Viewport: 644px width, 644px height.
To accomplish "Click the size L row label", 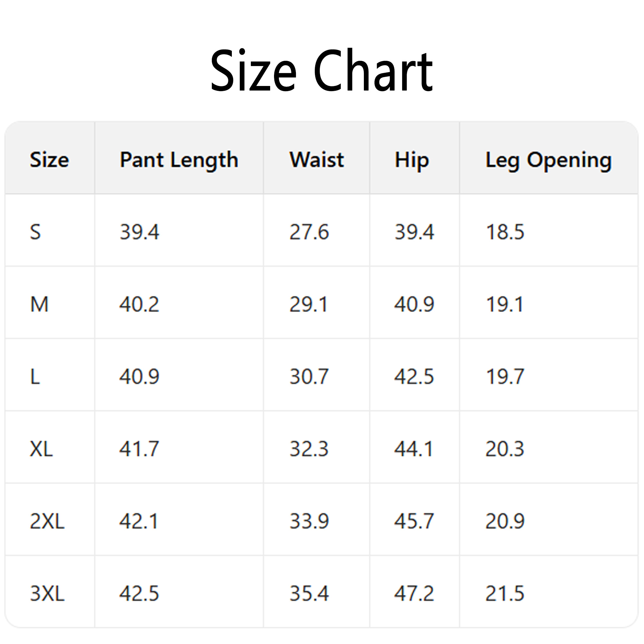I will point(35,377).
